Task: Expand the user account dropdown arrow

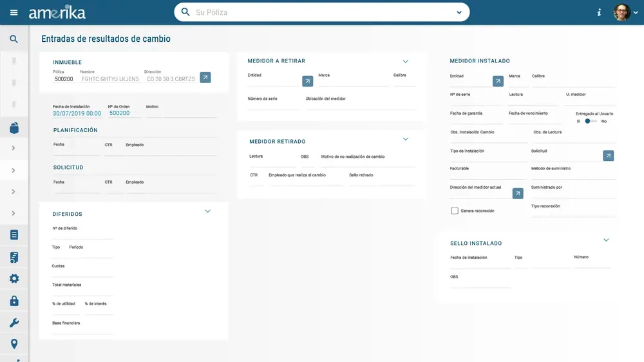Action: click(x=636, y=13)
